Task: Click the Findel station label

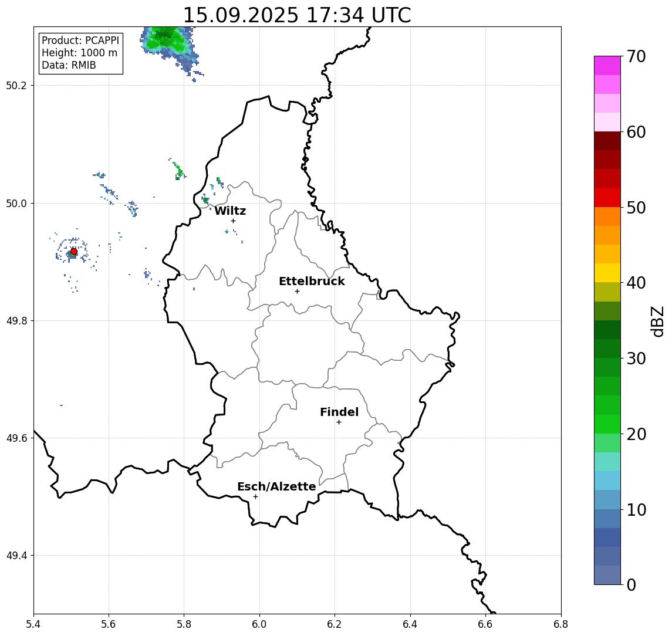Action: click(339, 412)
